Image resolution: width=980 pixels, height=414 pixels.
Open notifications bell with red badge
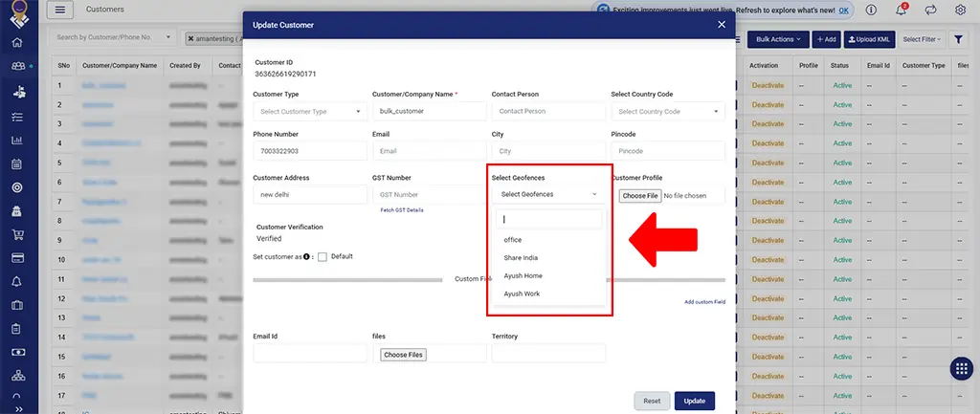pos(902,10)
